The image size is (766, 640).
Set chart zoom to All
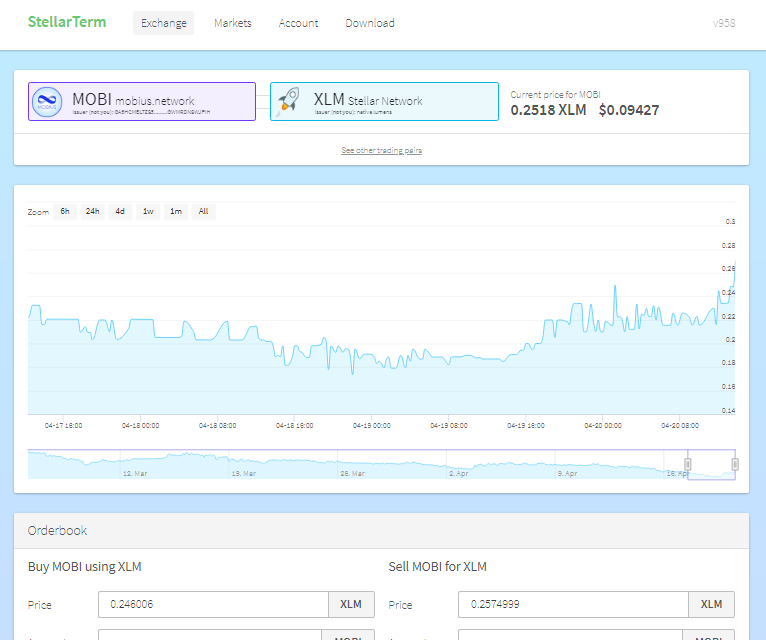tap(204, 212)
